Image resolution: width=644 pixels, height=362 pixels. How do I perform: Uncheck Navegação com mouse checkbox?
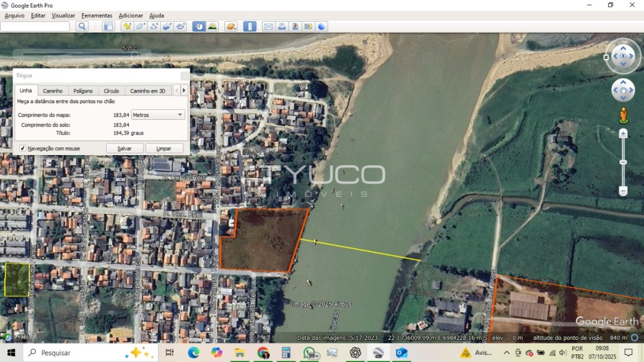23,148
